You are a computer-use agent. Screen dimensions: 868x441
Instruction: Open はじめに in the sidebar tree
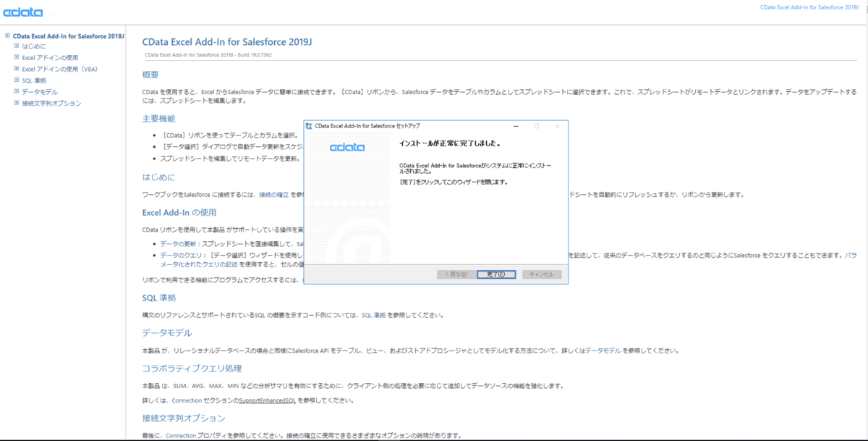coord(34,46)
